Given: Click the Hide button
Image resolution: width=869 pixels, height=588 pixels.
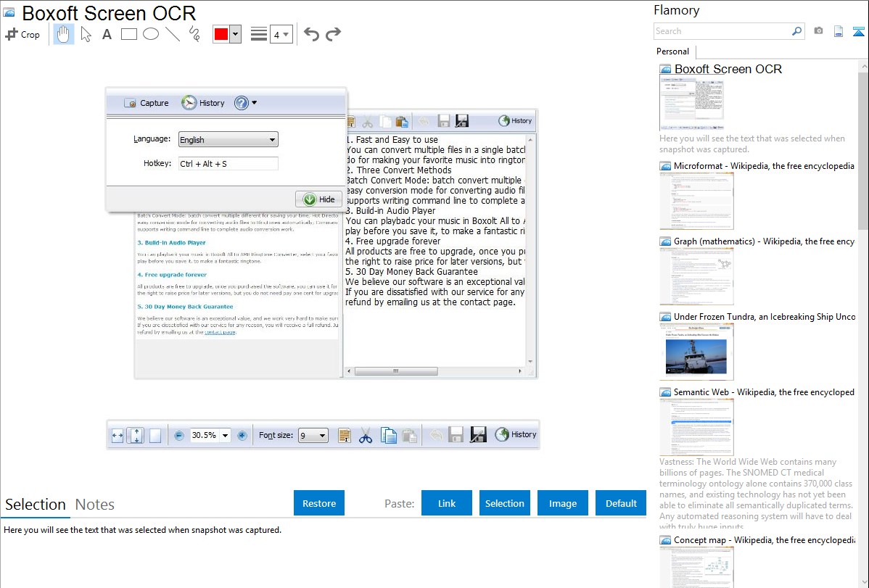Looking at the screenshot, I should 318,199.
